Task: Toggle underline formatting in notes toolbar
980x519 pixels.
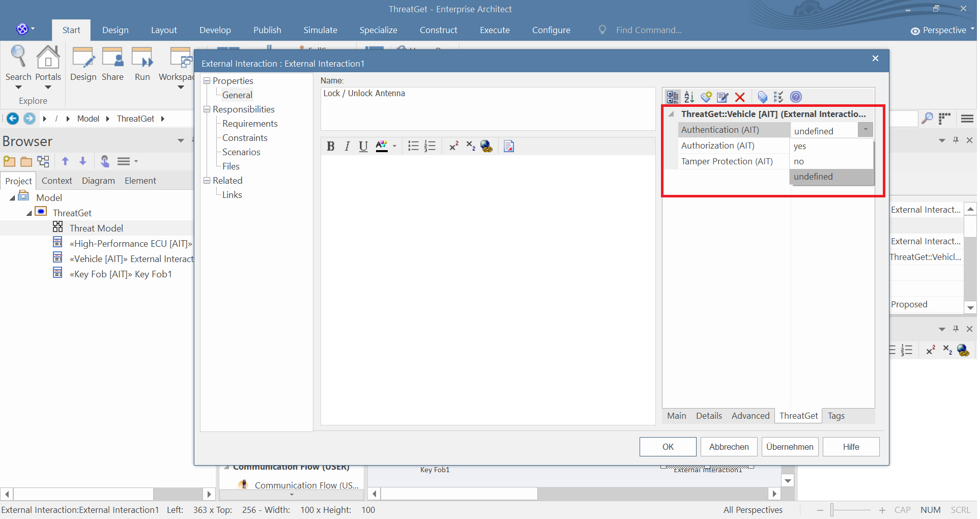Action: [363, 147]
